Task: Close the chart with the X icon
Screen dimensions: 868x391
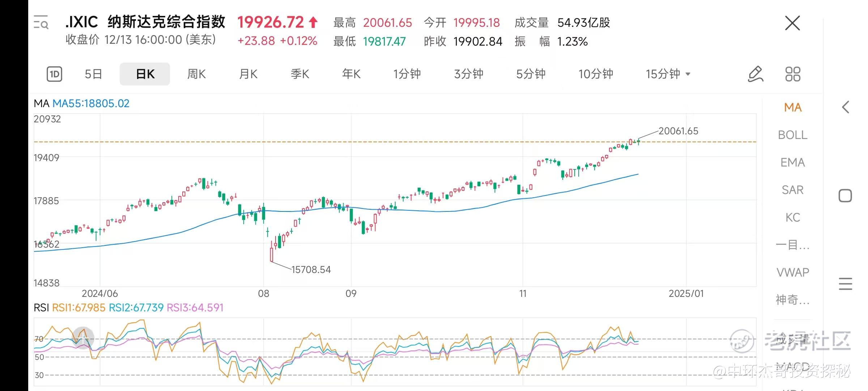Action: (x=792, y=24)
